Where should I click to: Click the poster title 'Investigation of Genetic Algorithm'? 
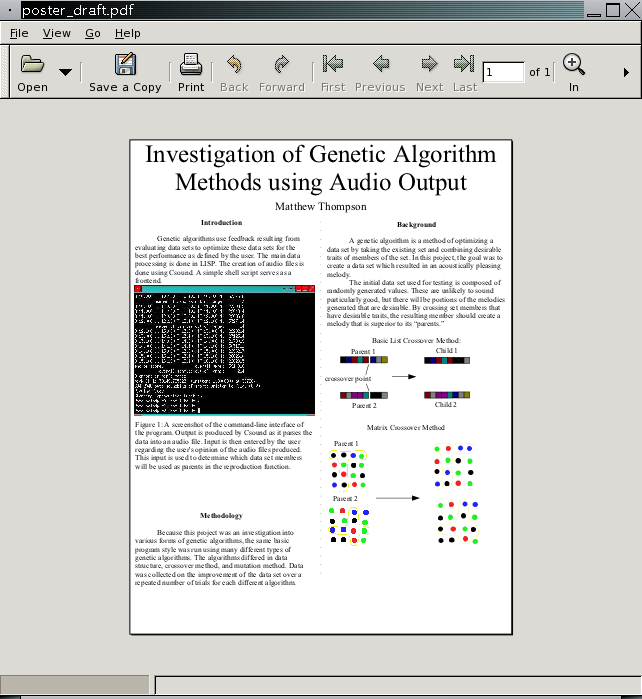click(321, 154)
